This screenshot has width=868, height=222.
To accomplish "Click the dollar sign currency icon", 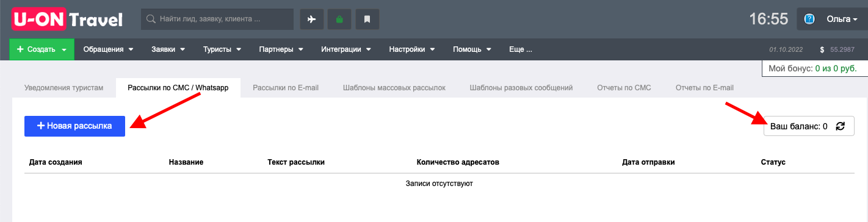I will click(x=822, y=49).
